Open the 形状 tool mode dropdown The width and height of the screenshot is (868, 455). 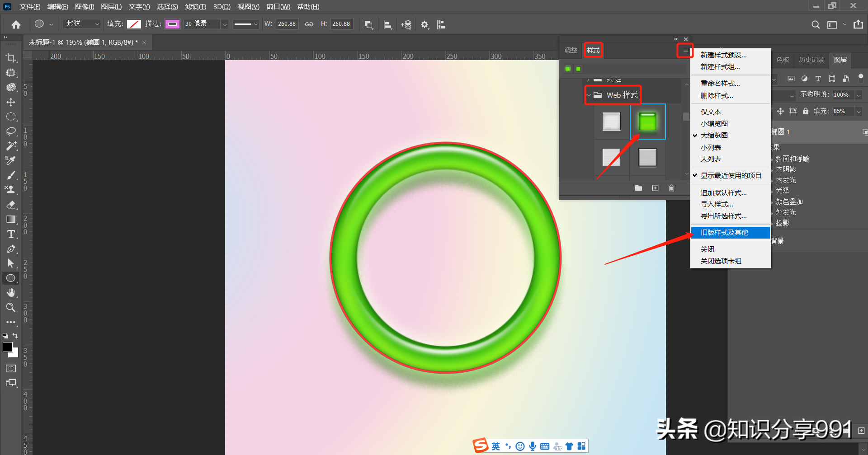pos(83,23)
